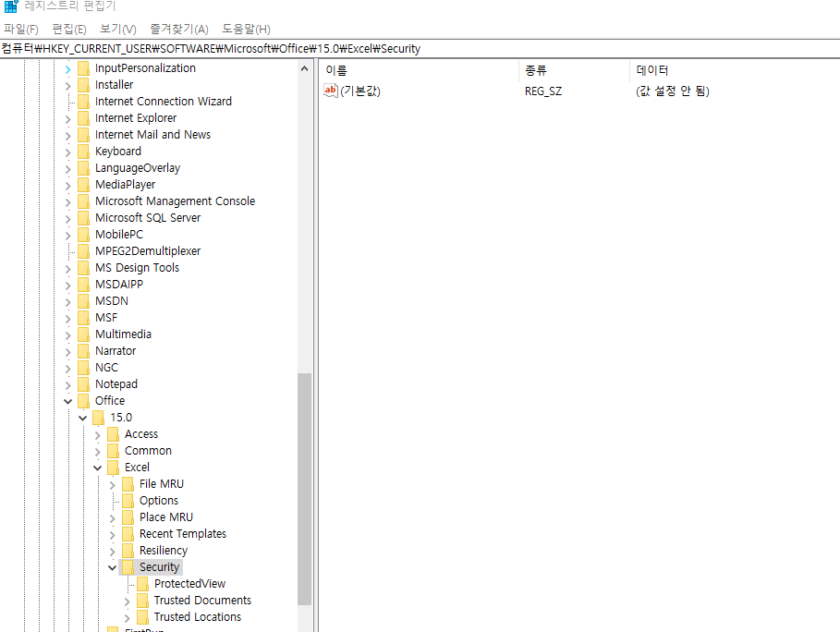Click the NGC folder icon
This screenshot has height=632, width=840.
(x=83, y=368)
